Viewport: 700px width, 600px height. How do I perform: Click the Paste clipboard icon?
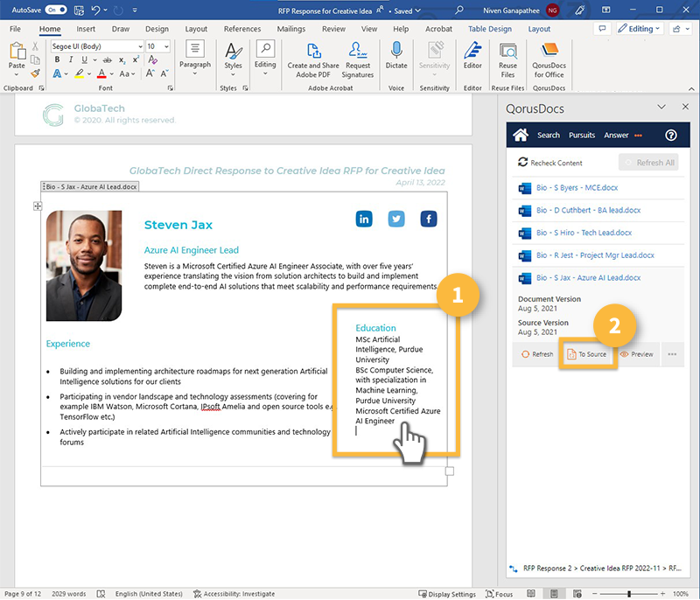17,51
